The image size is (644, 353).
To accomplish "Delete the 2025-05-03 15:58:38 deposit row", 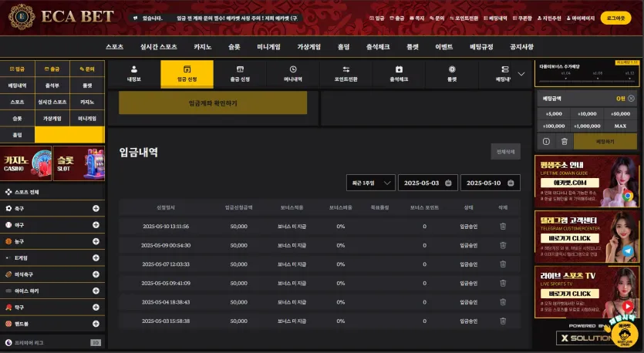I will coord(503,321).
